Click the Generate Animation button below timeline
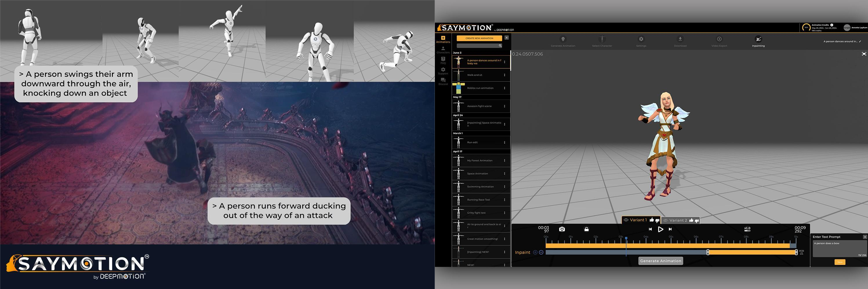This screenshot has height=289, width=868. click(660, 261)
